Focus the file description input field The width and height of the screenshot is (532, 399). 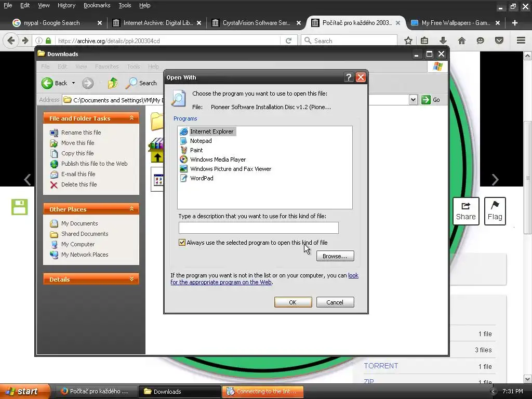pos(259,228)
